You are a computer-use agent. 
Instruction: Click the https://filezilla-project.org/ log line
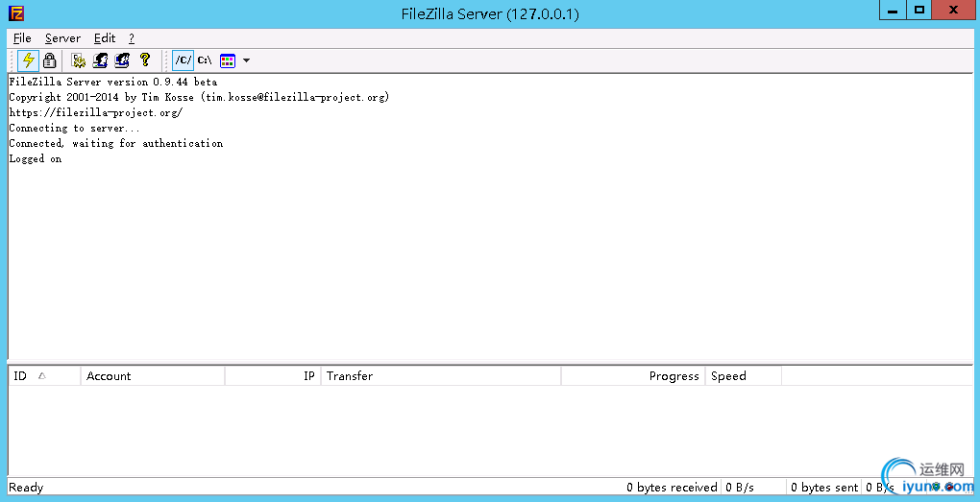point(96,112)
